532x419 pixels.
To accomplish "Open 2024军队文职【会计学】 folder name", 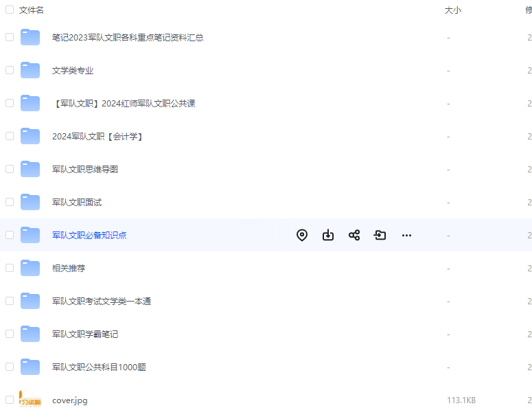I will point(98,136).
